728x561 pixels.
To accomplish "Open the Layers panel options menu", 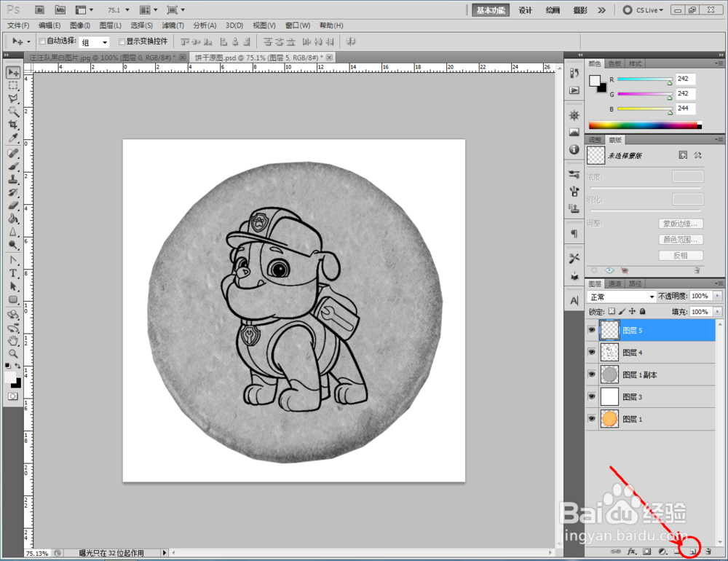I will [x=719, y=283].
